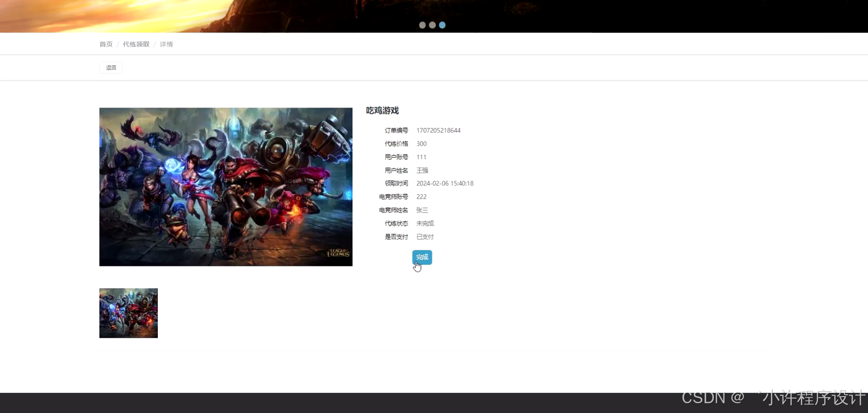Click the 代练价格 value 300
868x413 pixels.
(x=422, y=144)
